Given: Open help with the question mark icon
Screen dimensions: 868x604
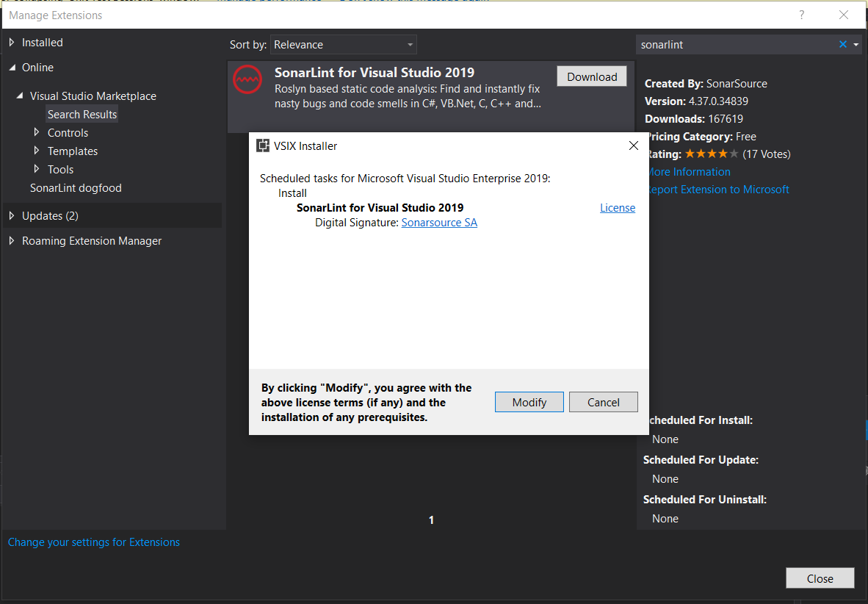Looking at the screenshot, I should 802,15.
